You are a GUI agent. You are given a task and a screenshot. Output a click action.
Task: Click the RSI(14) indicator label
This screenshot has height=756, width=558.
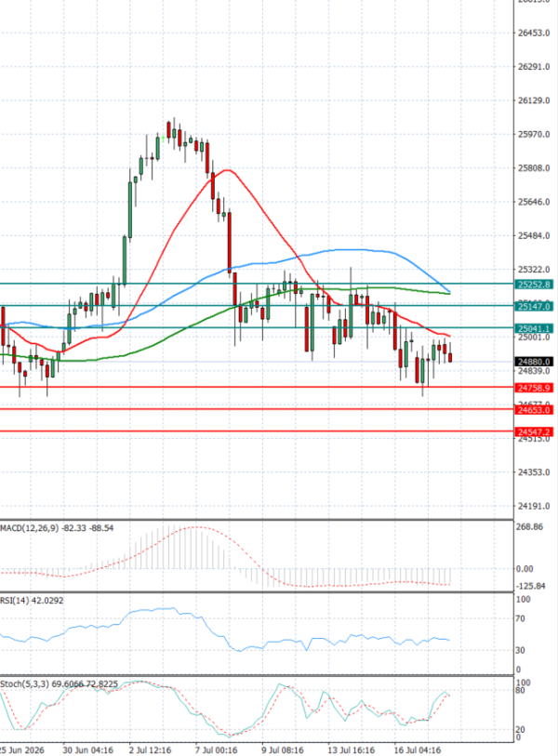click(15, 601)
